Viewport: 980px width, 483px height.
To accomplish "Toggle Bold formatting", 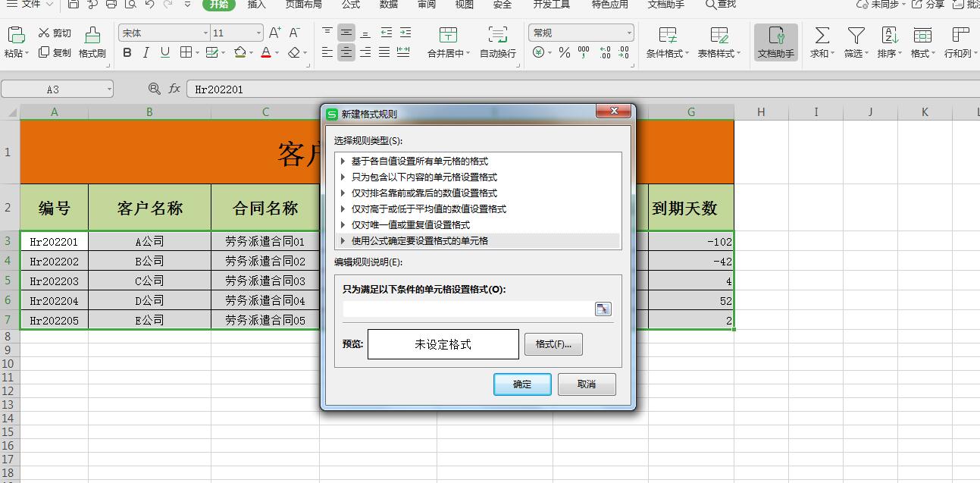I will 127,52.
